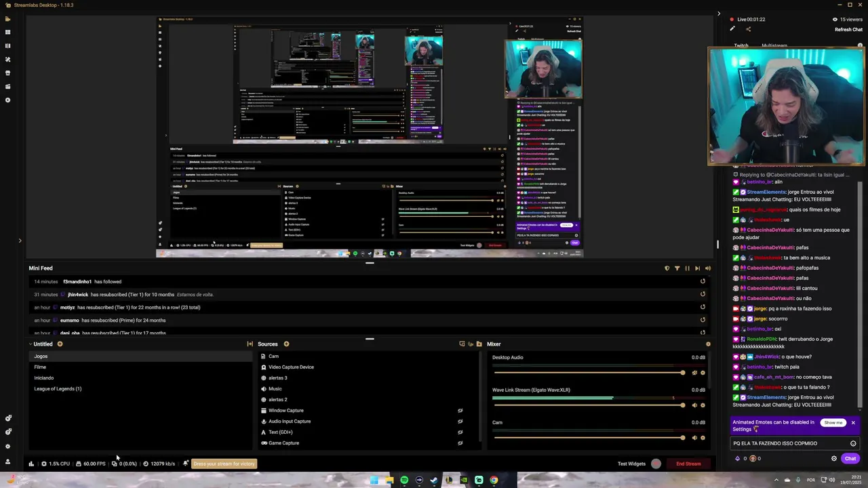Open the account user icon in the bottom-left sidebar
The height and width of the screenshot is (488, 868).
(8, 462)
